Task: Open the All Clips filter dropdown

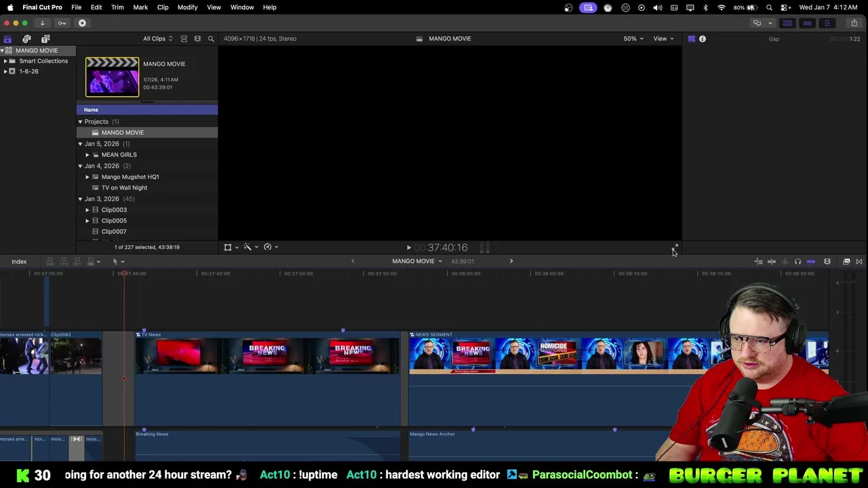Action: click(157, 39)
